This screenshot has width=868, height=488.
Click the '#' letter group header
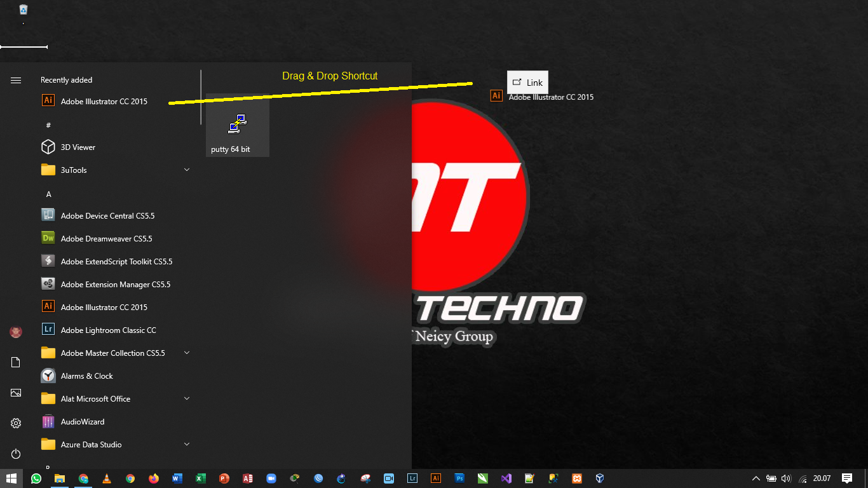click(x=48, y=125)
